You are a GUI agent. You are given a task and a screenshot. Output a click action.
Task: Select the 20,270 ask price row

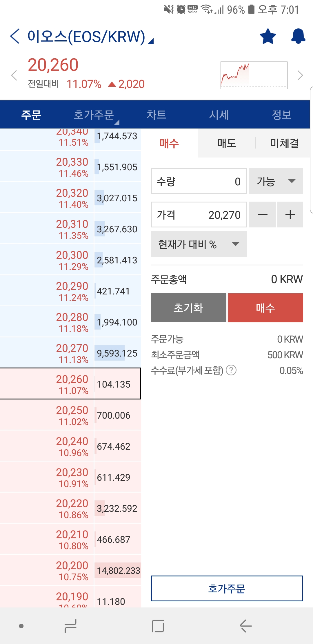70,353
